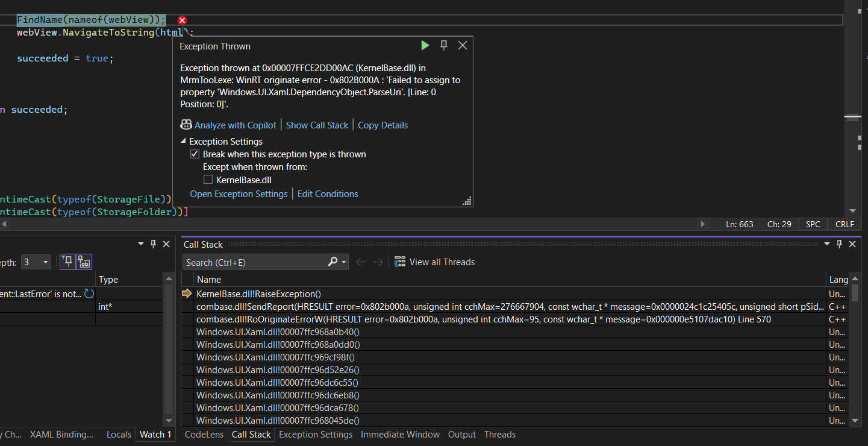Select the Call Stack tab
The height and width of the screenshot is (446, 868).
pos(251,435)
